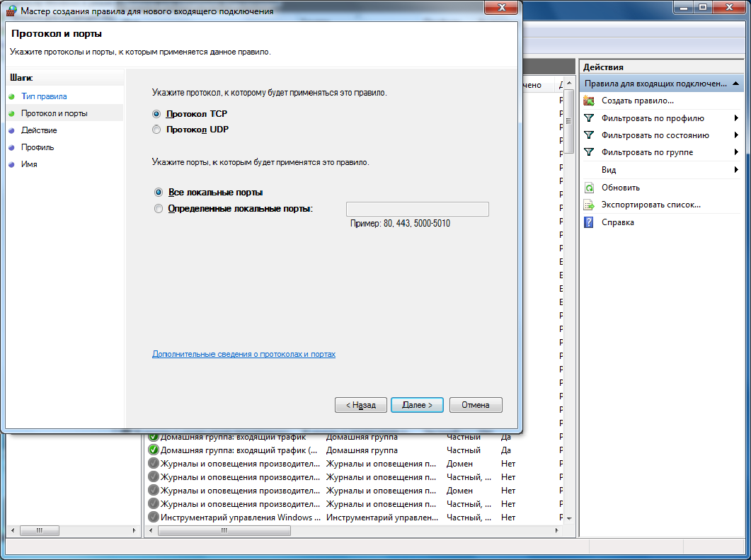
Task: Open the Вид action menu
Action: click(x=609, y=170)
